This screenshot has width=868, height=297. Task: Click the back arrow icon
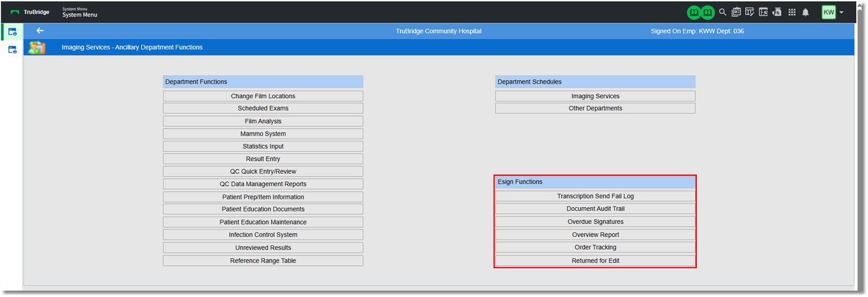click(40, 31)
